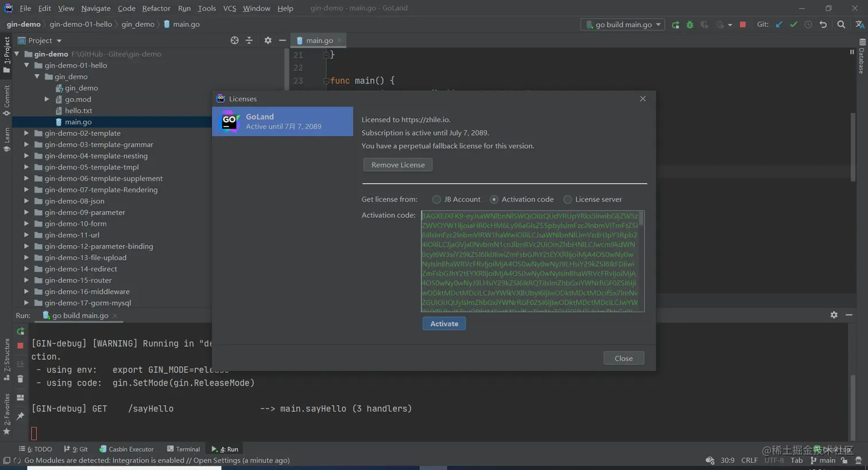The width and height of the screenshot is (868, 470).
Task: Open Casbin Executor tab
Action: click(126, 449)
